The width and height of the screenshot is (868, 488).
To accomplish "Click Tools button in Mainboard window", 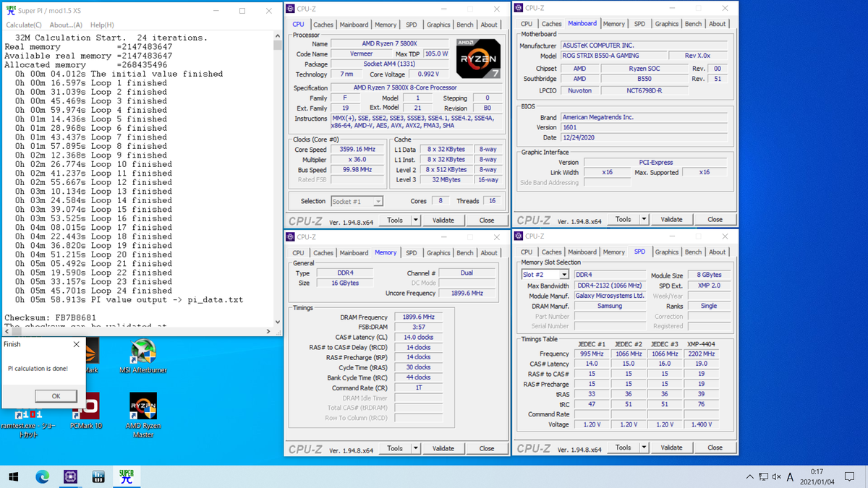I will tap(623, 220).
